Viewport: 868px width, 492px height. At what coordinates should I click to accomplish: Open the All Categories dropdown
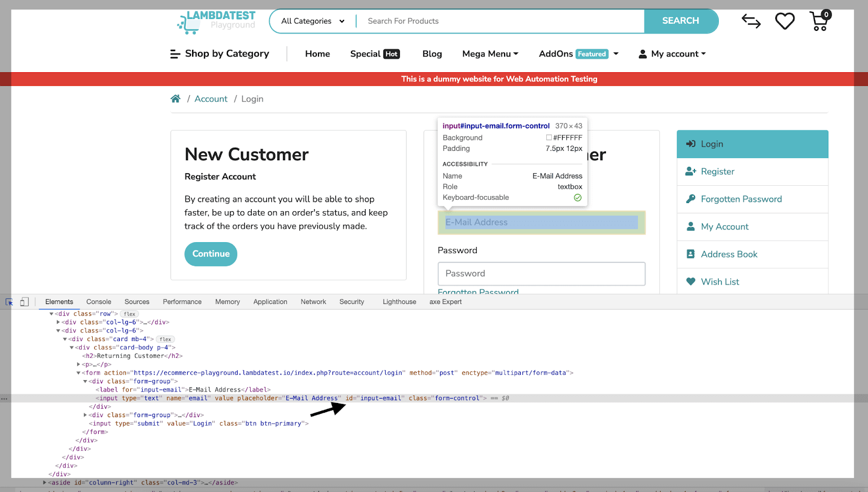[312, 21]
